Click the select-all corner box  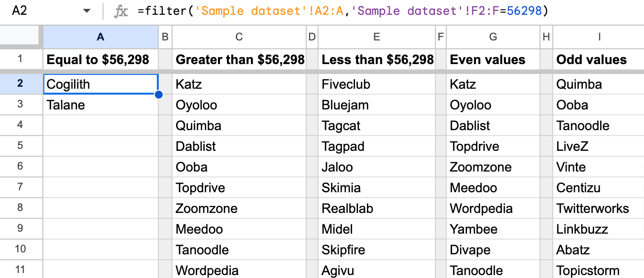(x=21, y=36)
